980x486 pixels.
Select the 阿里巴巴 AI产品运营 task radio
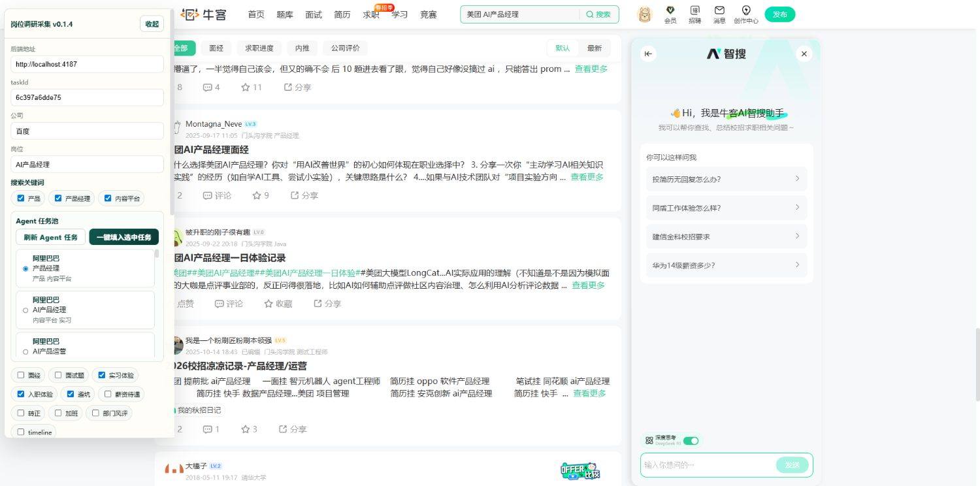[x=25, y=351]
